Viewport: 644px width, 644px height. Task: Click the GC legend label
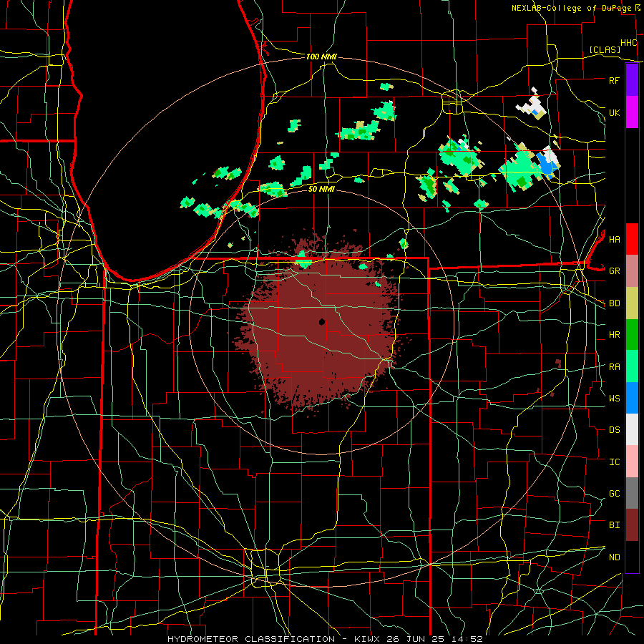point(614,493)
